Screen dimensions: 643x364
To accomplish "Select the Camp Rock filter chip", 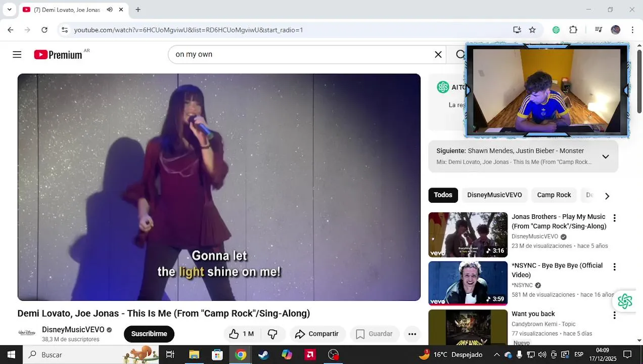I will (554, 195).
